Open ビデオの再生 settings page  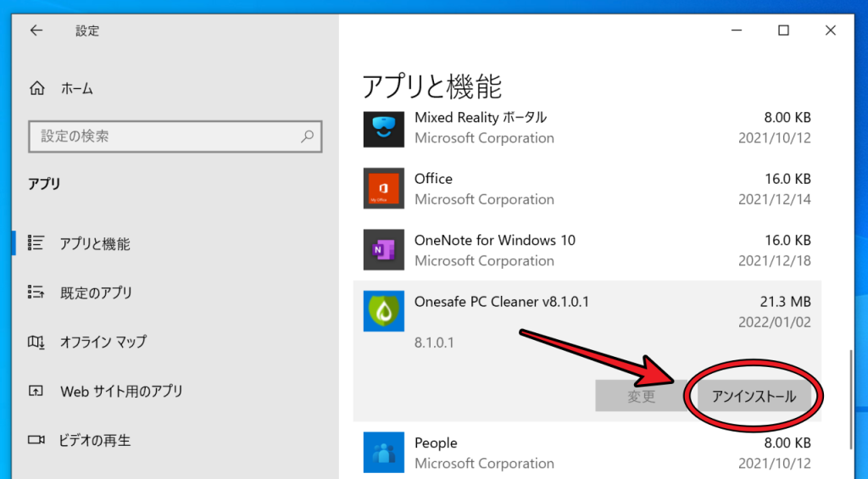[x=95, y=441]
